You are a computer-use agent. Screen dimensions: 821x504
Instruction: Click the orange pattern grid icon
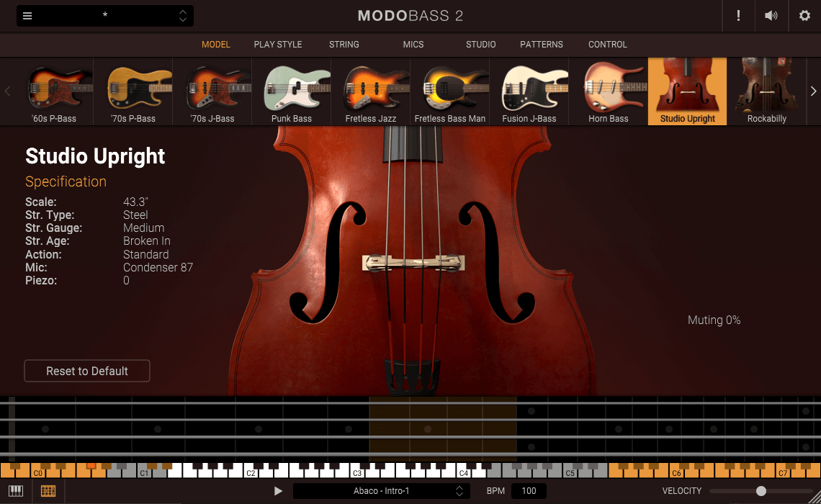click(x=48, y=491)
